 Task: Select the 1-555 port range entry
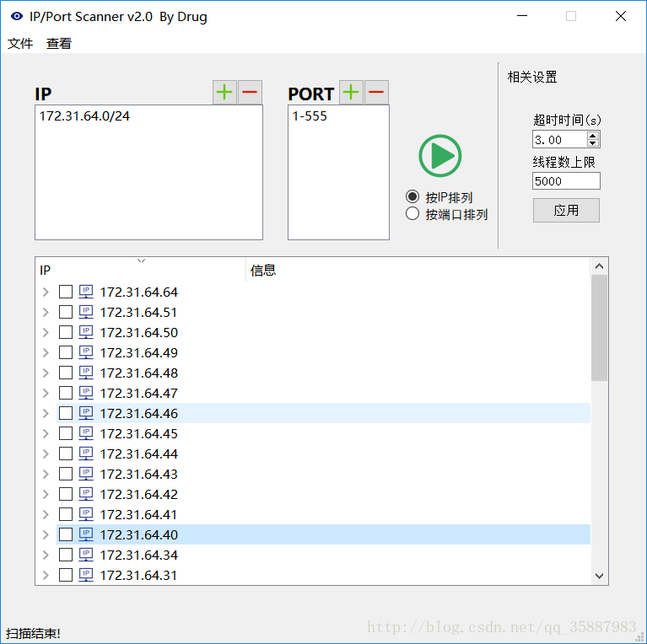tap(310, 115)
